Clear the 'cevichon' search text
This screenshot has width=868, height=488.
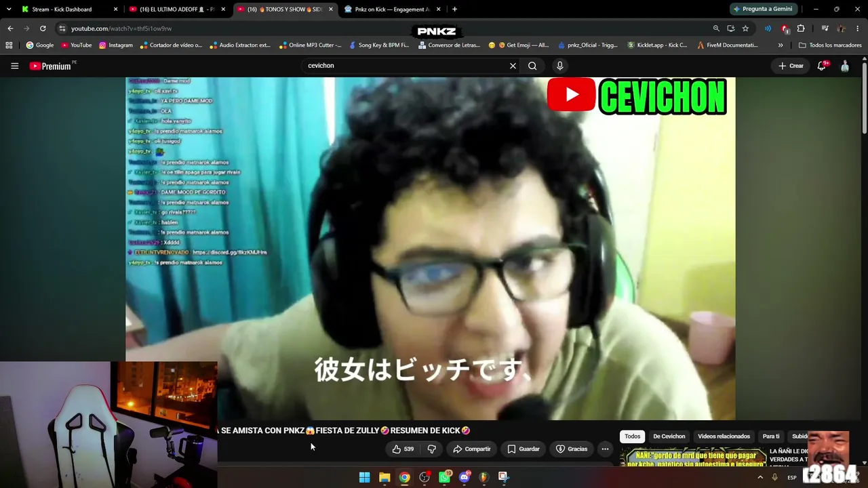(513, 66)
